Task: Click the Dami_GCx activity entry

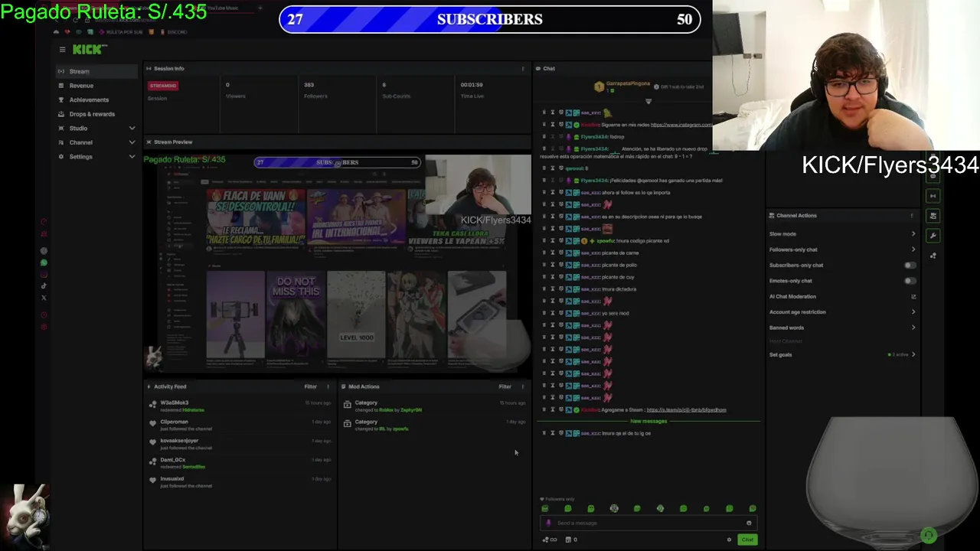Action: (240, 463)
